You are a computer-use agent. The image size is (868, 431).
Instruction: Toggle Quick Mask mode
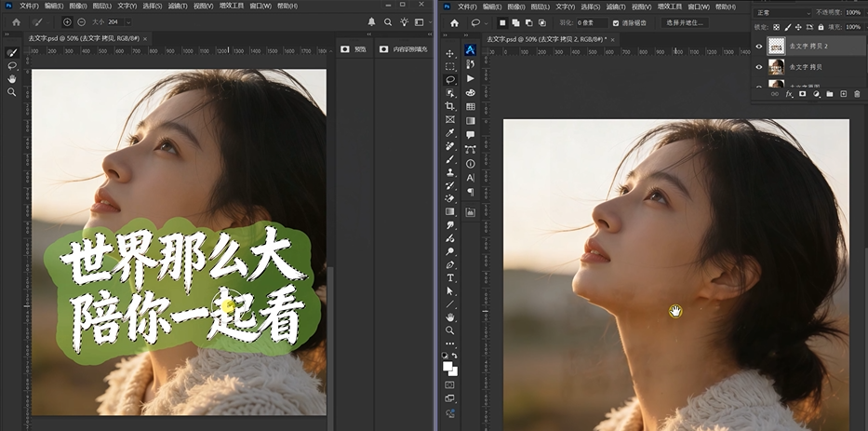(450, 384)
